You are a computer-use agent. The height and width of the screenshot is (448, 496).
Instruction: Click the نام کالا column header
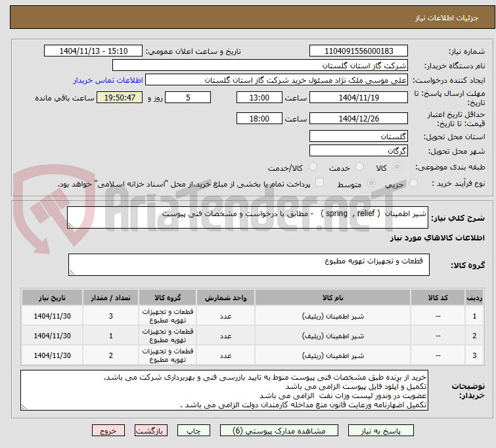[x=333, y=298]
